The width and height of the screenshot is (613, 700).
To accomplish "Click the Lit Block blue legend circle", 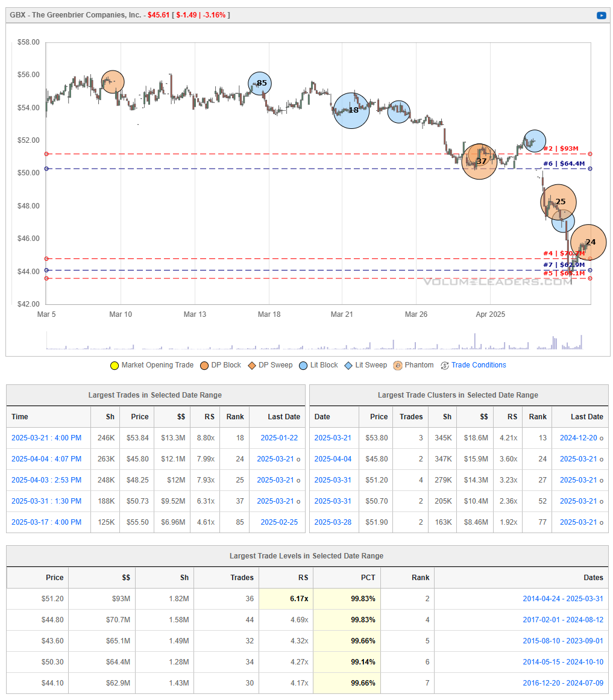I will point(303,366).
